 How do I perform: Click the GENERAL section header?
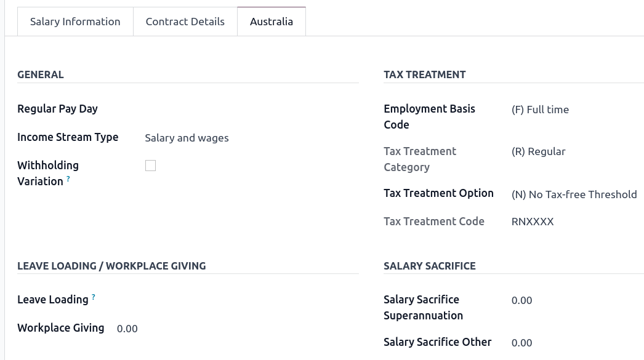pos(40,74)
